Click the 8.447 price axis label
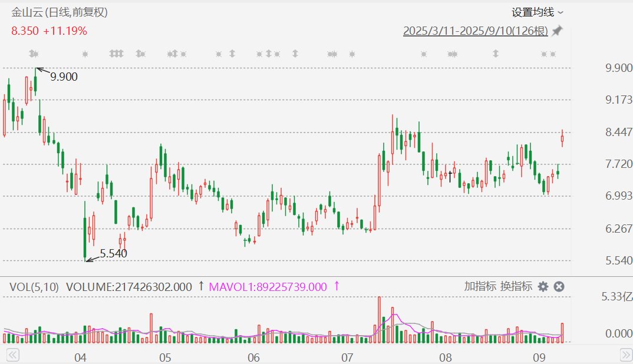Screen dimensions: 633x364 tap(619, 132)
